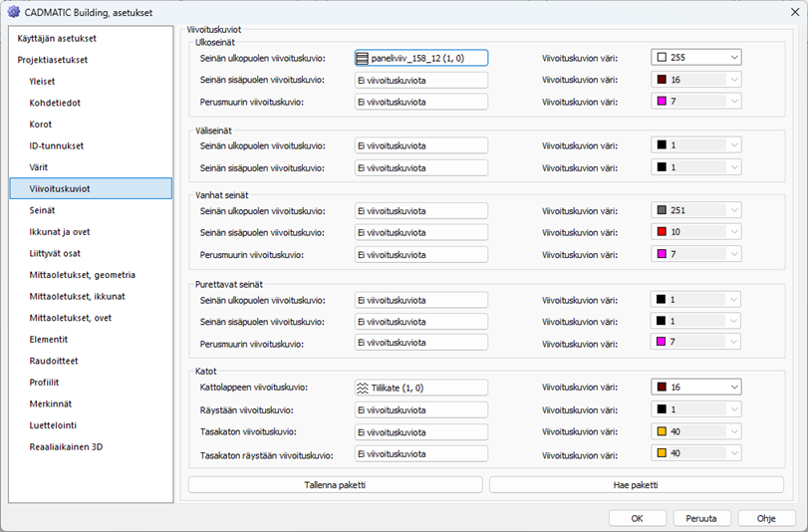Click Väliseinät Seinän ulkopuolen hatch pattern field
This screenshot has height=532, width=808.
[x=420, y=145]
